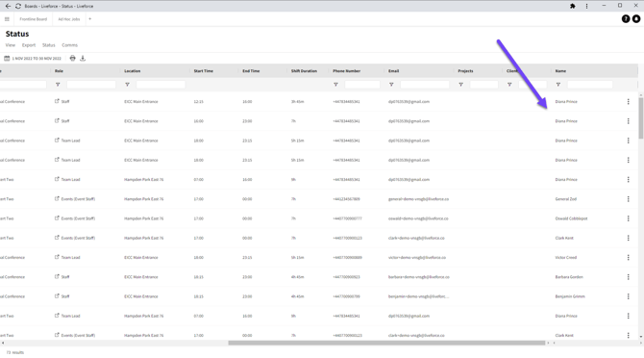Open notifications bell icon
The image size is (644, 358).
[636, 19]
